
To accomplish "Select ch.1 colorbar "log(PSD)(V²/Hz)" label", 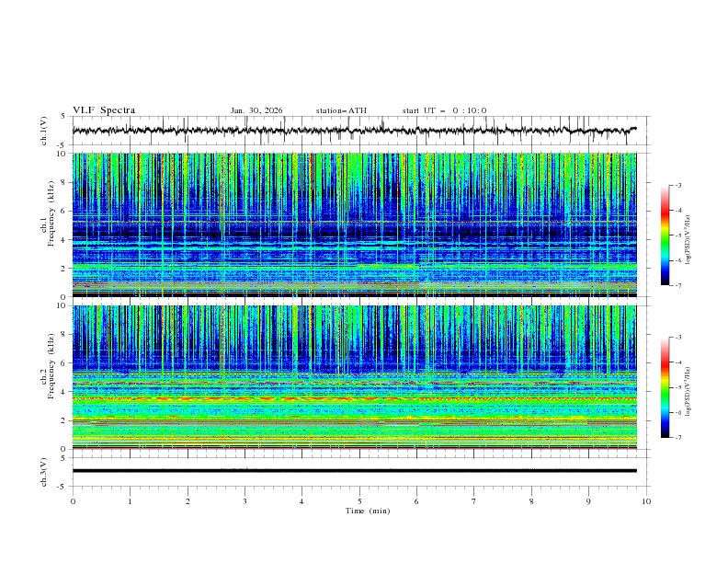I will [688, 240].
